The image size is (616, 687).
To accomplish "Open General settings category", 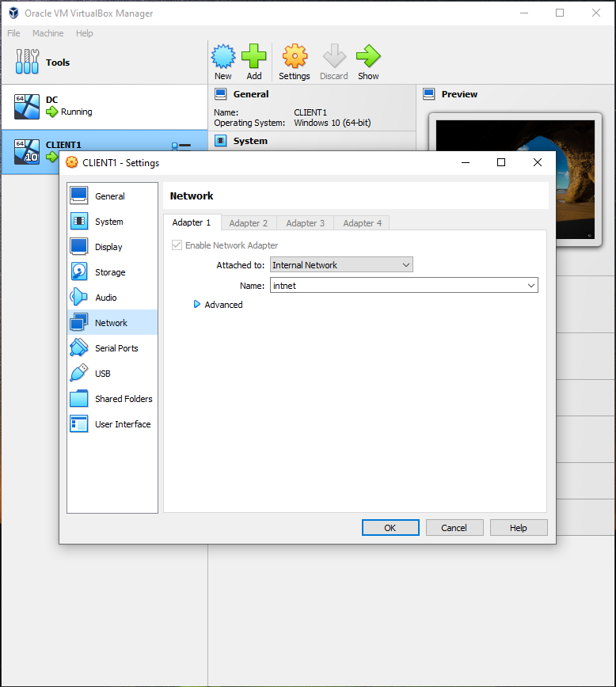I will pyautogui.click(x=112, y=195).
